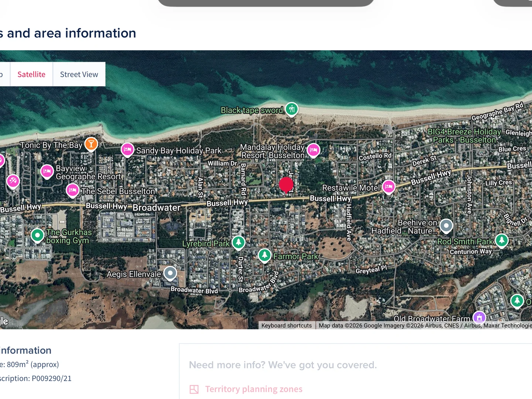Switch to Satellite map view
This screenshot has height=399, width=532.
[x=31, y=74]
